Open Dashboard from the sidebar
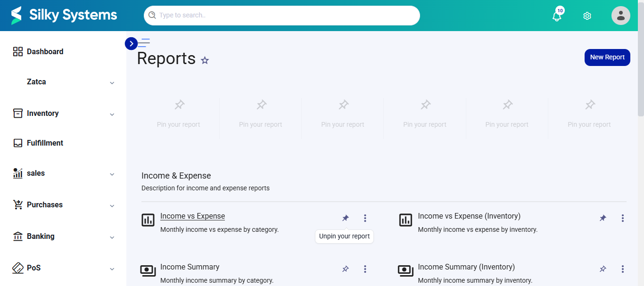 45,52
